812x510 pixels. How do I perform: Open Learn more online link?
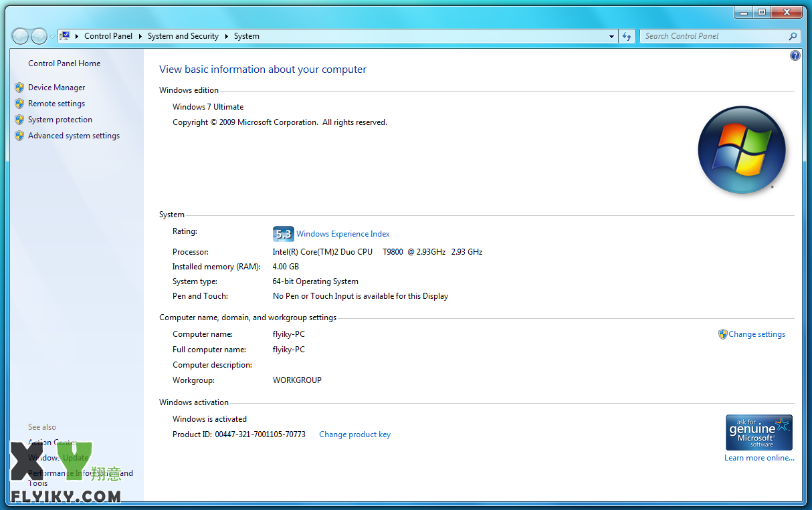point(760,458)
